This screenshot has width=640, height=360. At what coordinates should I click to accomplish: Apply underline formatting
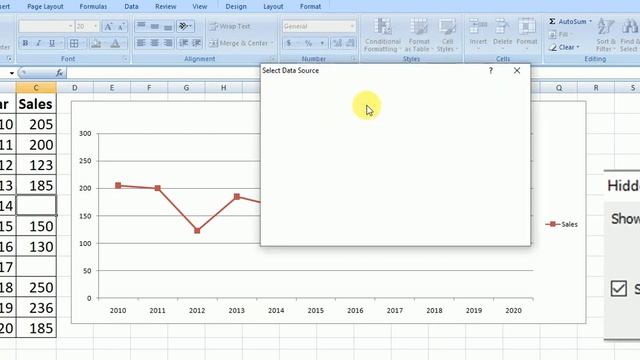(x=52, y=43)
